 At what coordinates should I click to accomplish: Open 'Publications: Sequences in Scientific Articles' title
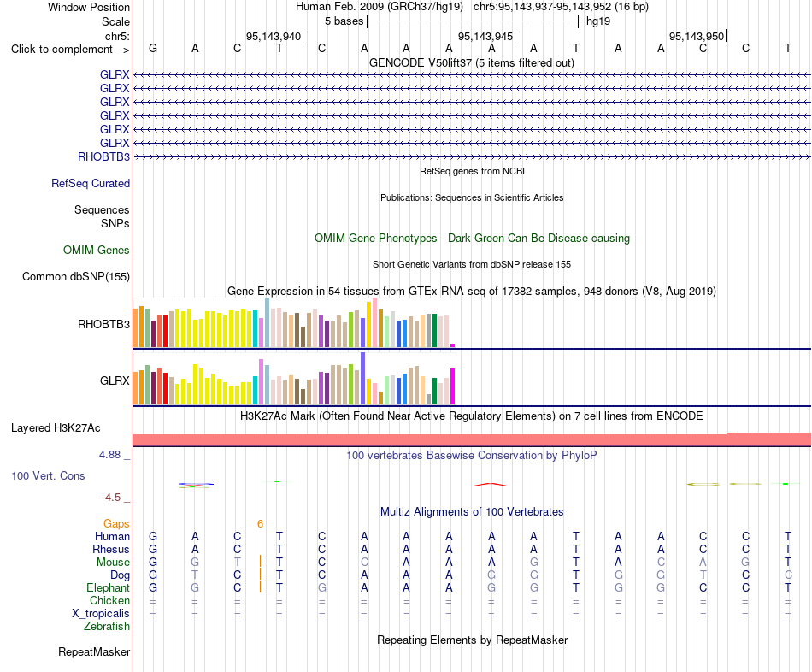click(472, 197)
